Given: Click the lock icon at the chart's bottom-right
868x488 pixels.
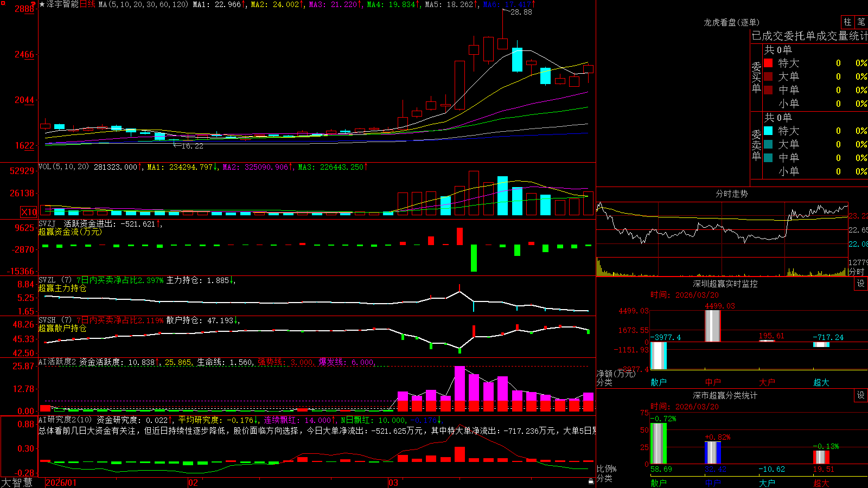Looking at the screenshot, I should [591, 481].
